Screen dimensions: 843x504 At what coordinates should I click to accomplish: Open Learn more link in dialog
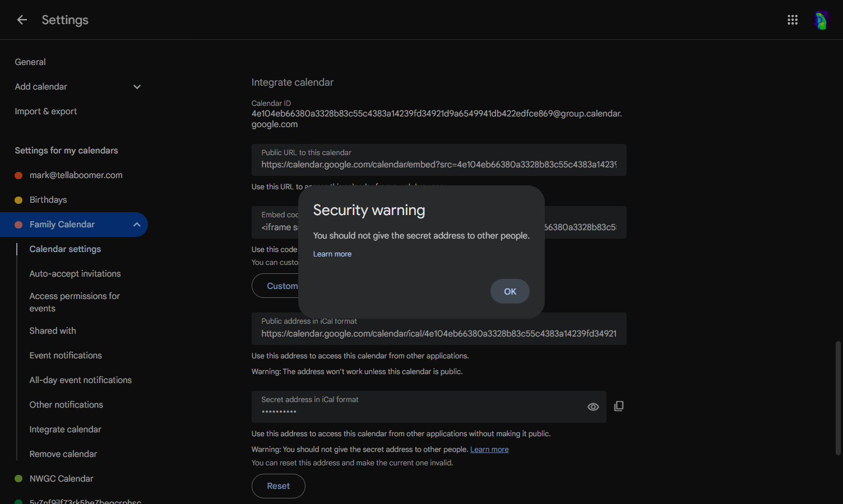click(x=332, y=254)
